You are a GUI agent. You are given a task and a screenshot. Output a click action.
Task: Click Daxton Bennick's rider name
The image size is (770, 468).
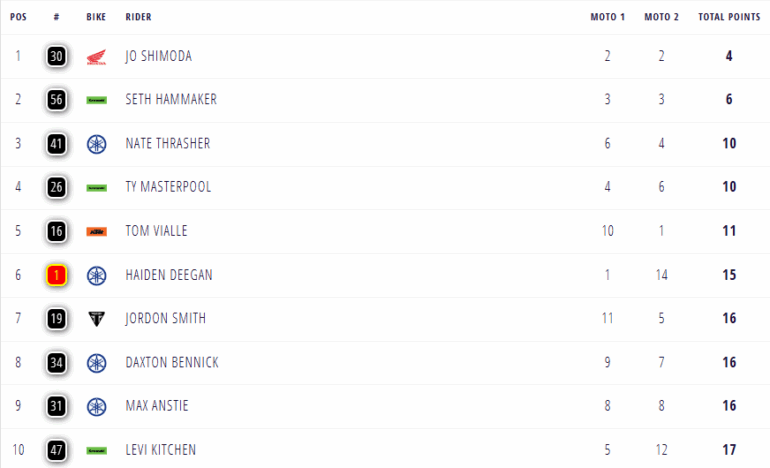pos(172,362)
